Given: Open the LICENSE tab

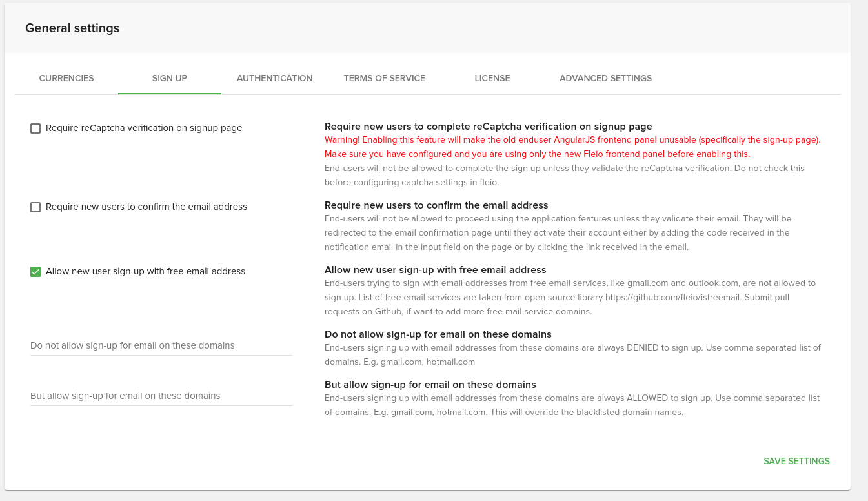Looking at the screenshot, I should point(492,78).
